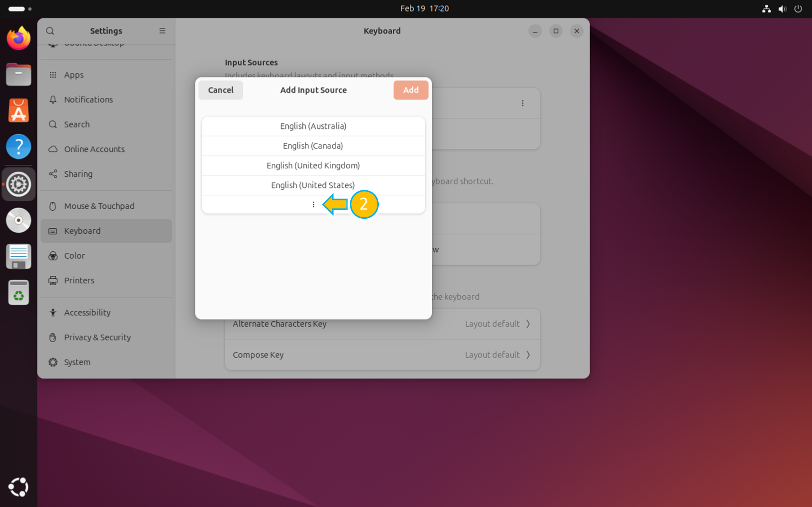Minimize the Settings window
The height and width of the screenshot is (507, 812).
coord(535,31)
